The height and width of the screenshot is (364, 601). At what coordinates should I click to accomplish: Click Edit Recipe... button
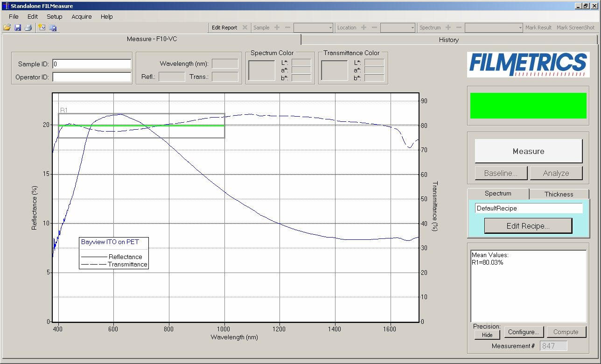pyautogui.click(x=528, y=226)
